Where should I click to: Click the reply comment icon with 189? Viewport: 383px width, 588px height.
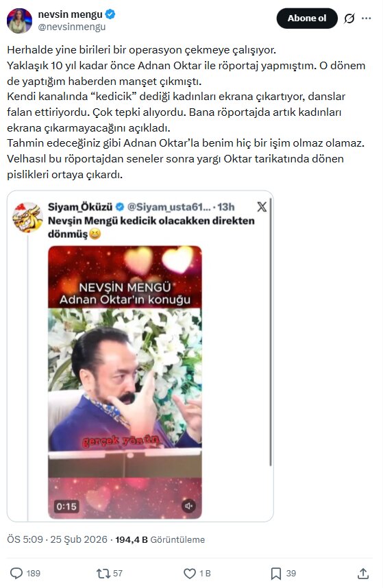(x=16, y=573)
